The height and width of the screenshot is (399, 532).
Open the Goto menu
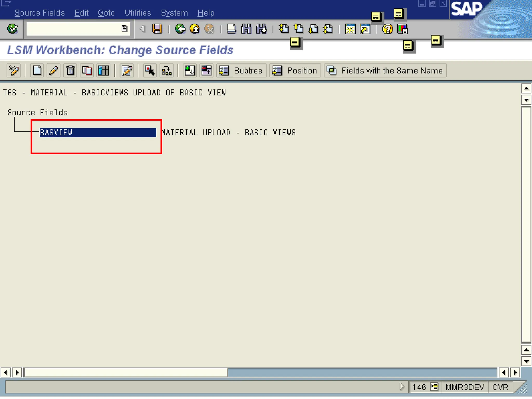(x=106, y=13)
